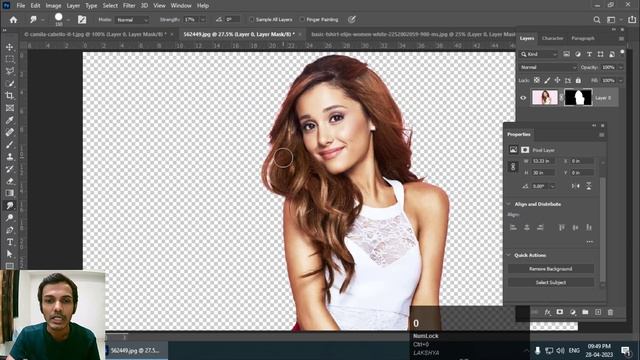Select Layer 0 image thumbnail
Screen dimensions: 640x360
(x=544, y=98)
